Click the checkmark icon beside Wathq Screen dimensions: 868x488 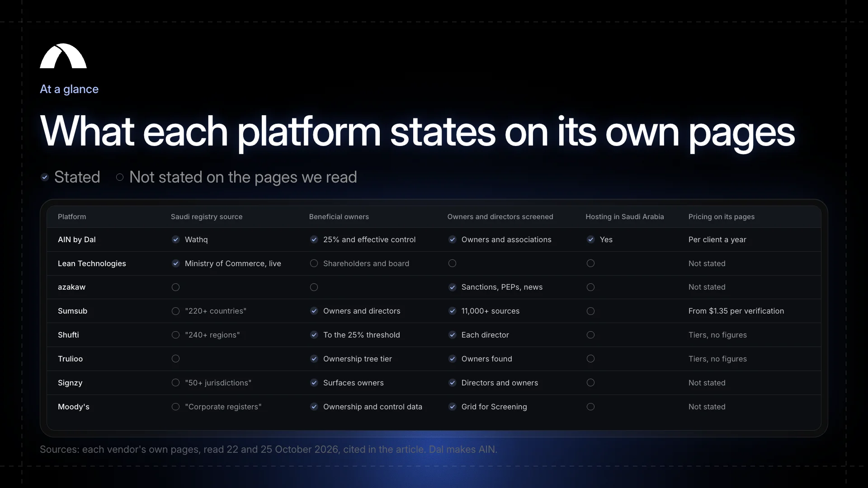176,239
